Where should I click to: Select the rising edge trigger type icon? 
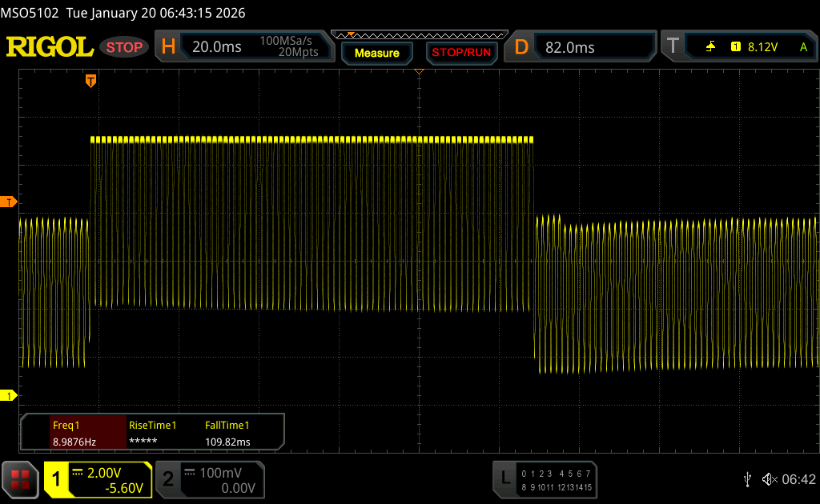710,47
